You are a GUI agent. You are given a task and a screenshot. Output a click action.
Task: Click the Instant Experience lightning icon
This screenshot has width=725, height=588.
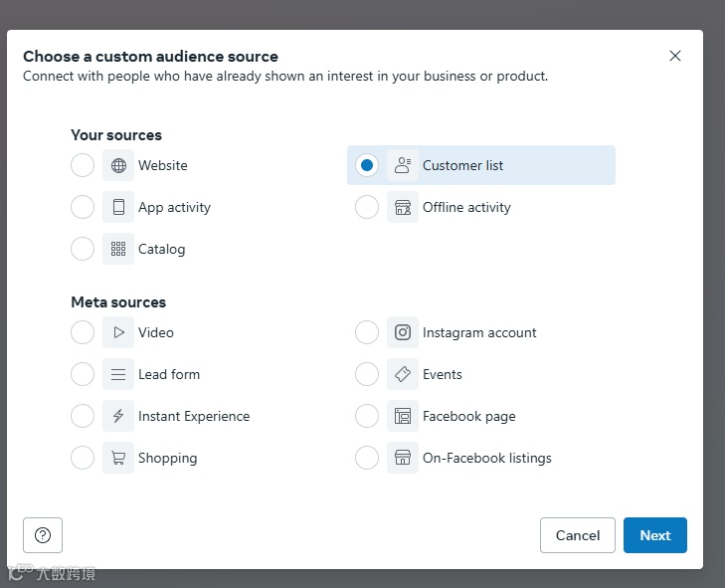pyautogui.click(x=118, y=417)
